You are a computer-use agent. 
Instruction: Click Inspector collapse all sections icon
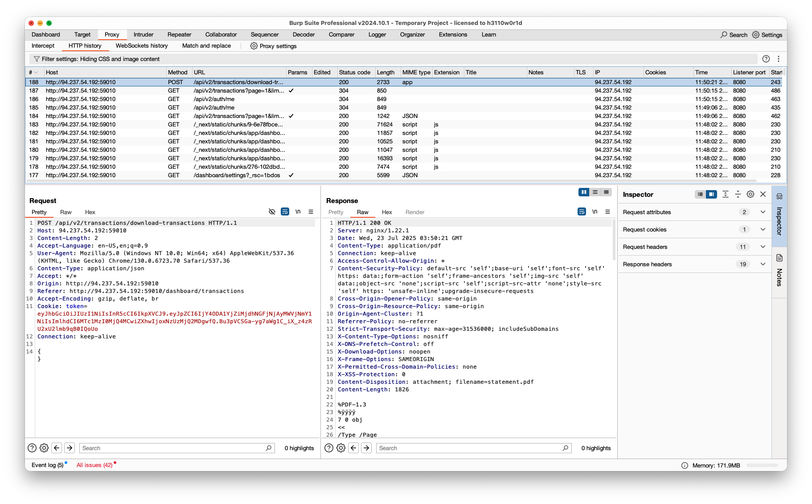click(x=738, y=194)
